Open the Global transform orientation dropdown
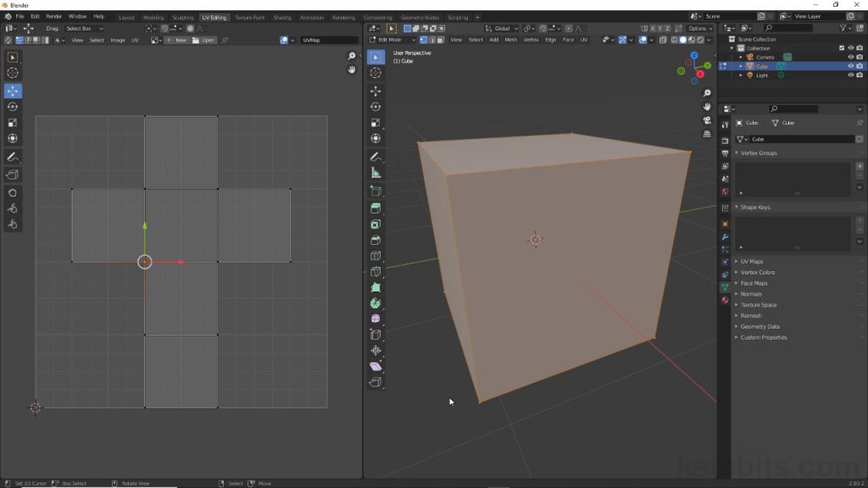 [x=502, y=28]
